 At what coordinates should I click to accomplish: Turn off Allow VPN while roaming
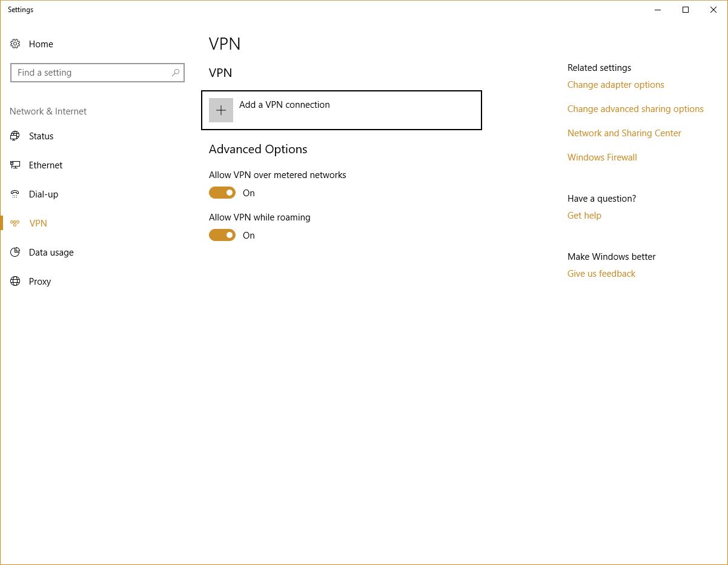[222, 235]
